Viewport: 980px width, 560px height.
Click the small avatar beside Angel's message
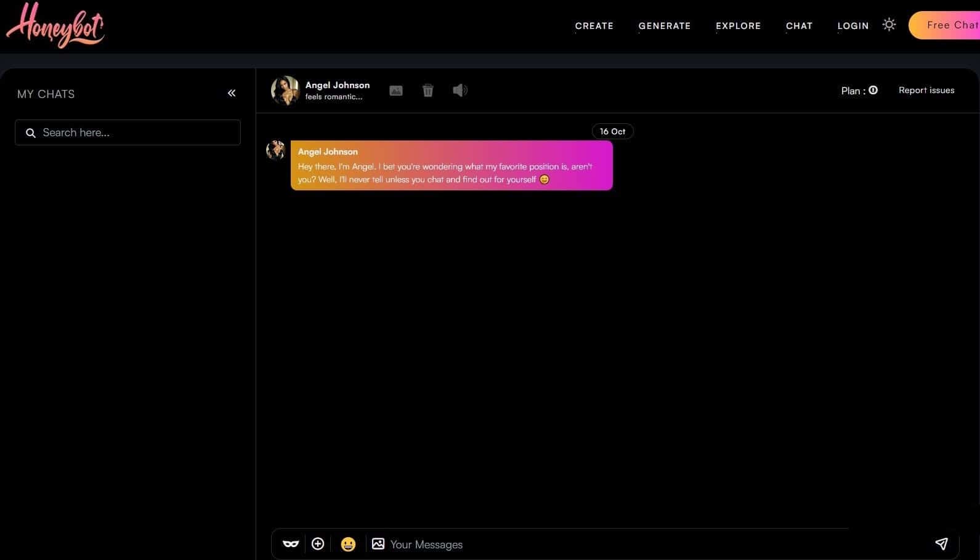point(275,150)
